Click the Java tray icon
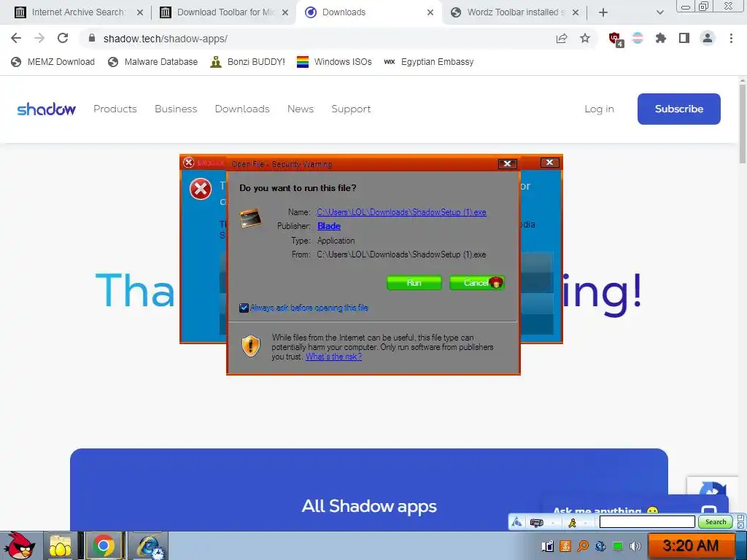The width and height of the screenshot is (747, 560). [565, 545]
